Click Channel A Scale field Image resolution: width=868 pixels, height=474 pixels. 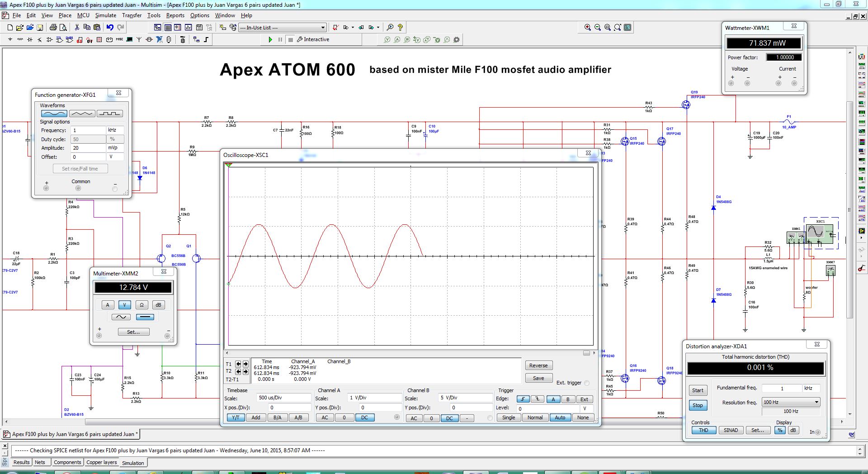pyautogui.click(x=374, y=398)
